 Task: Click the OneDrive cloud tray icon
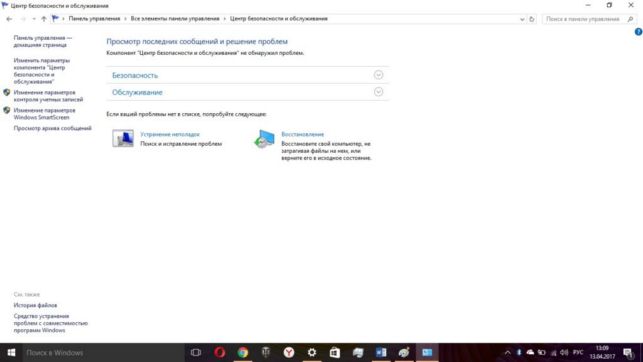point(530,353)
